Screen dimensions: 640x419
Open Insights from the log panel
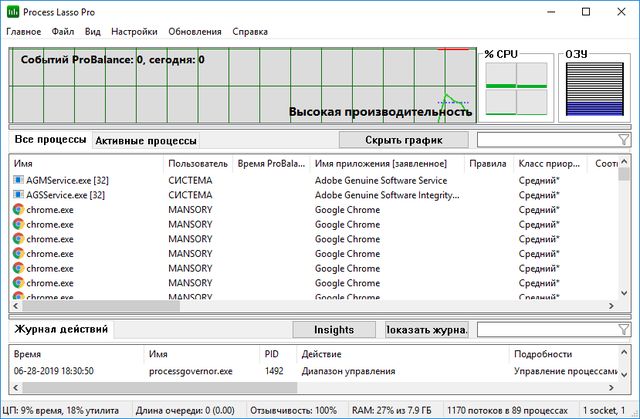point(334,329)
